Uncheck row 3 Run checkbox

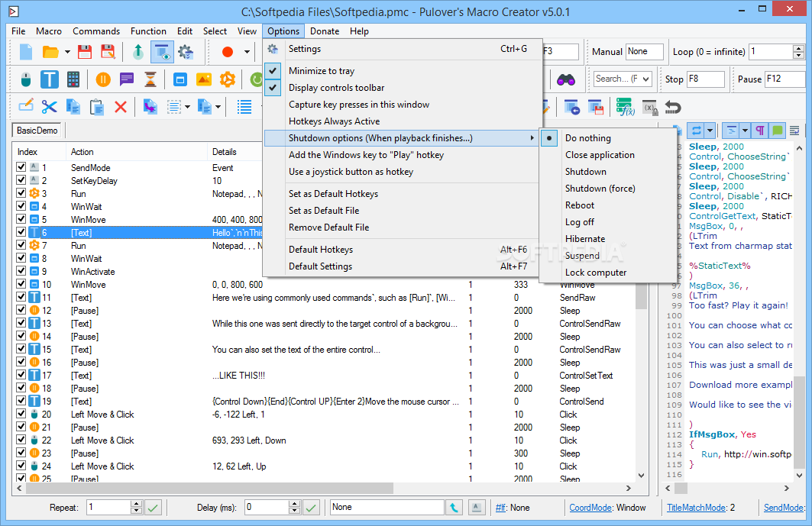coord(21,193)
